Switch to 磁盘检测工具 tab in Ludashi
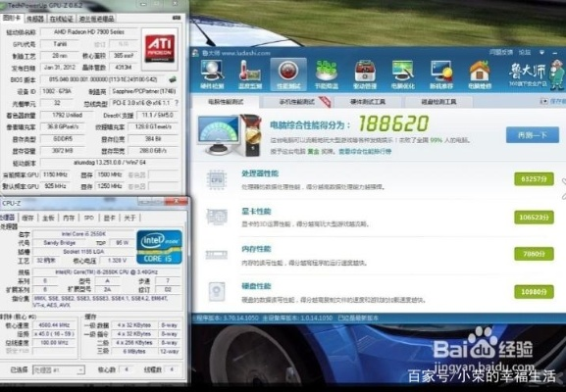Image resolution: width=566 pixels, height=392 pixels. coord(438,102)
